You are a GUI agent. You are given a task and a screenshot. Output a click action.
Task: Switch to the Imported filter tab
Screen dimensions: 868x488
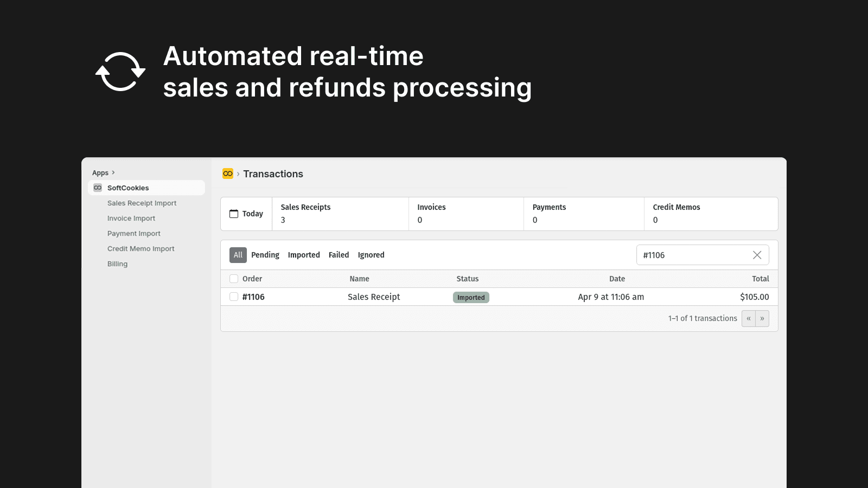pos(304,255)
